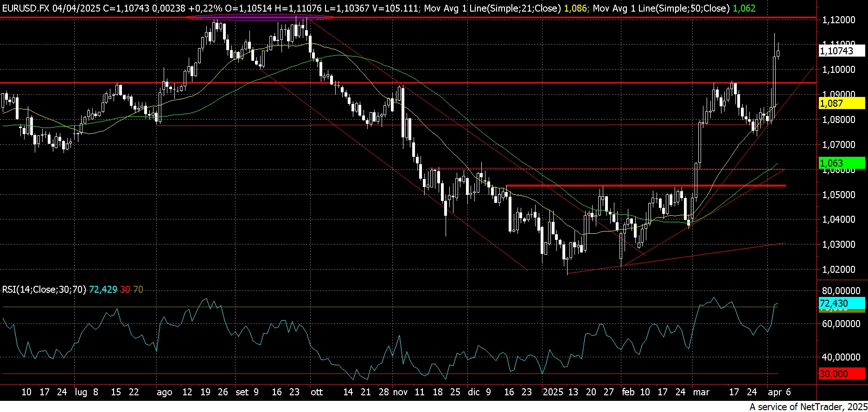Image resolution: width=868 pixels, height=412 pixels.
Task: Select the blue ellipse marking the double top
Action: 260,18
